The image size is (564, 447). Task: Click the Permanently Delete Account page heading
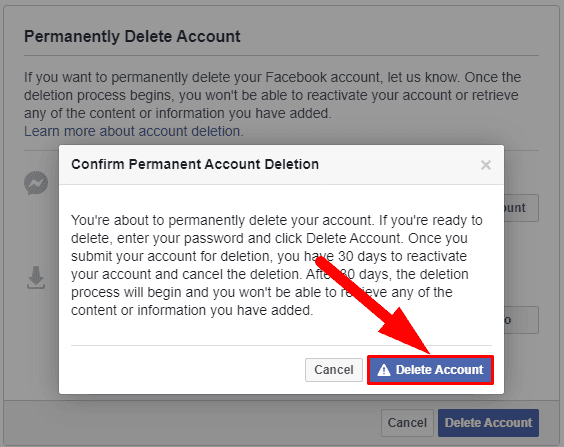pyautogui.click(x=132, y=37)
